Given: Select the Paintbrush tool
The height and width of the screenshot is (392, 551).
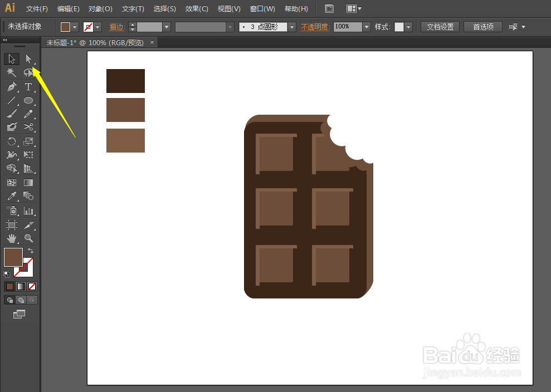Looking at the screenshot, I should pos(12,114).
